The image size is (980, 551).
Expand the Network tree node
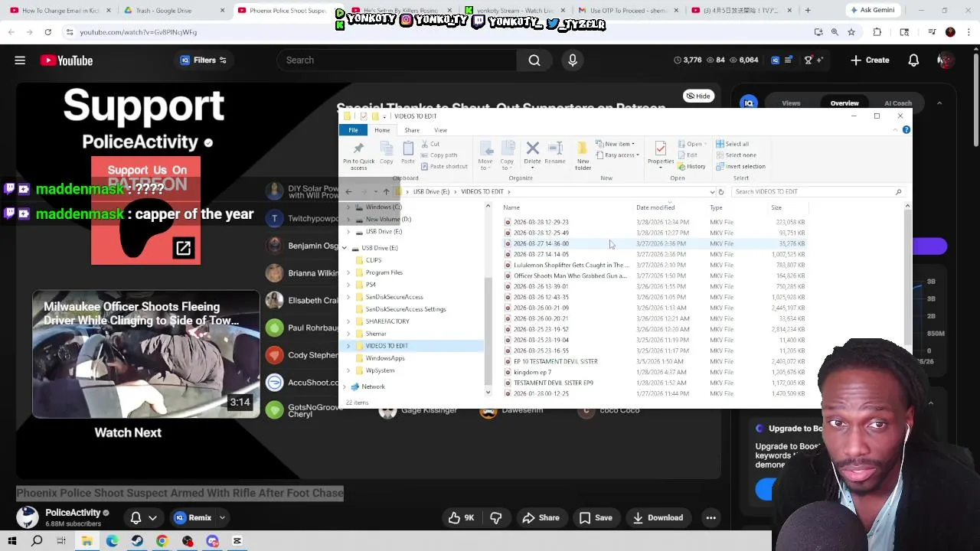pyautogui.click(x=345, y=386)
